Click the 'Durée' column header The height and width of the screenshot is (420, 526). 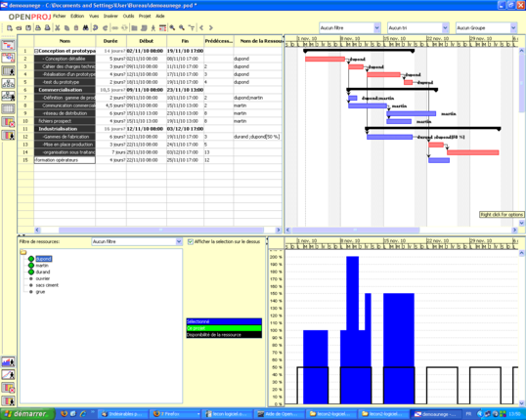pos(110,41)
